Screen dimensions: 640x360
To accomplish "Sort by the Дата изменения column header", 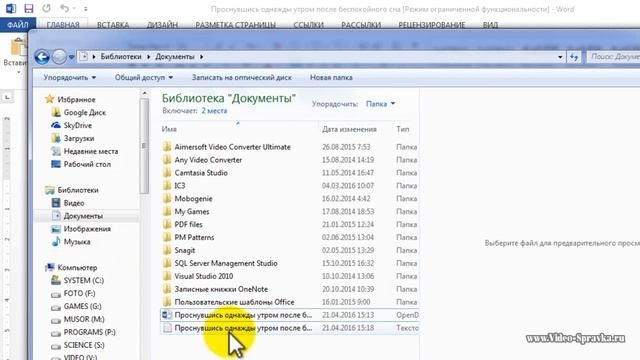I will 349,129.
